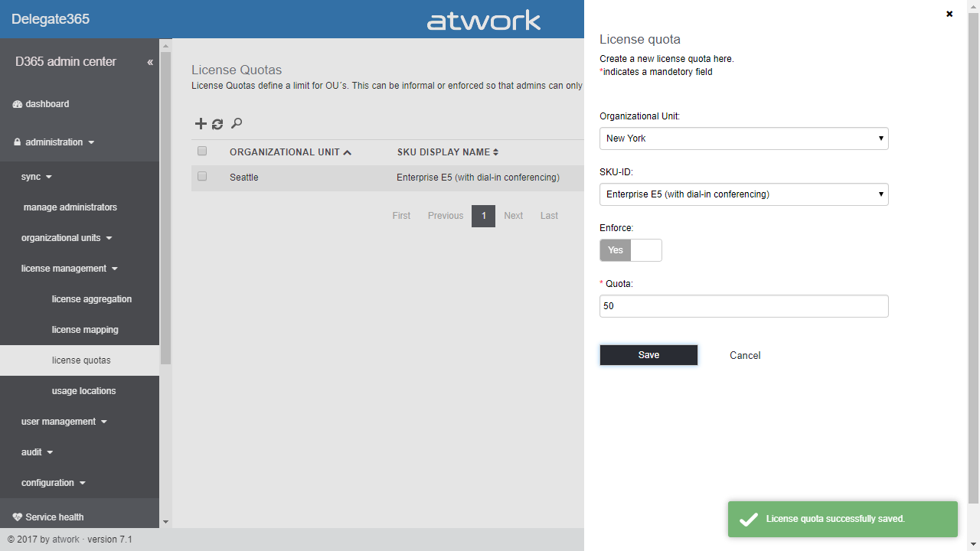The height and width of the screenshot is (551, 980).
Task: Toggle the select-all checkbox in table header
Action: tap(202, 151)
